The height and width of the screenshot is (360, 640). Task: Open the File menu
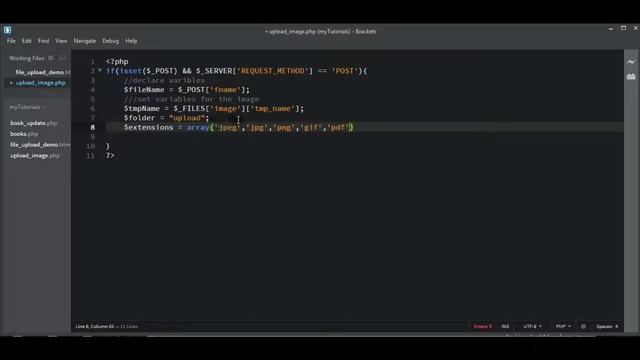click(x=11, y=41)
